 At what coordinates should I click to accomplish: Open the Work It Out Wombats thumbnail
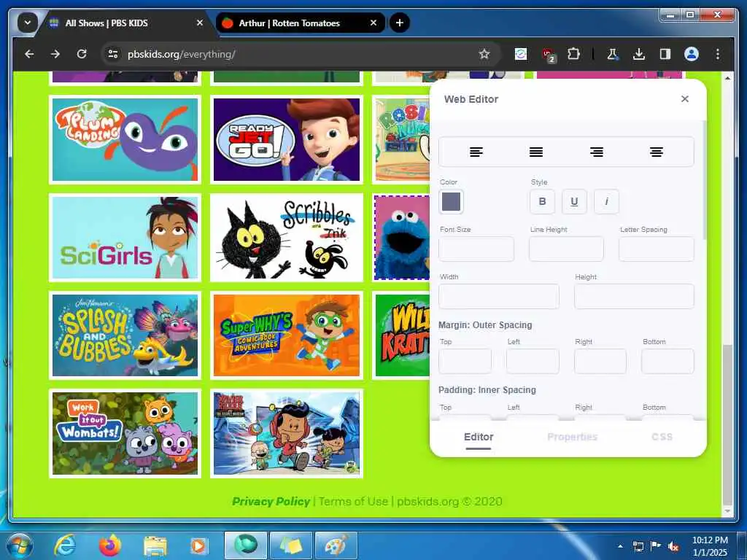pos(125,433)
